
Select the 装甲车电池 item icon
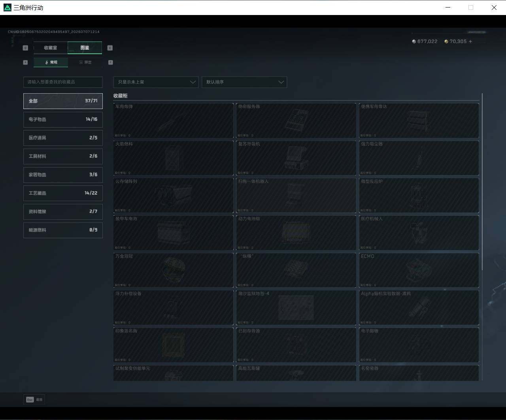coord(172,233)
